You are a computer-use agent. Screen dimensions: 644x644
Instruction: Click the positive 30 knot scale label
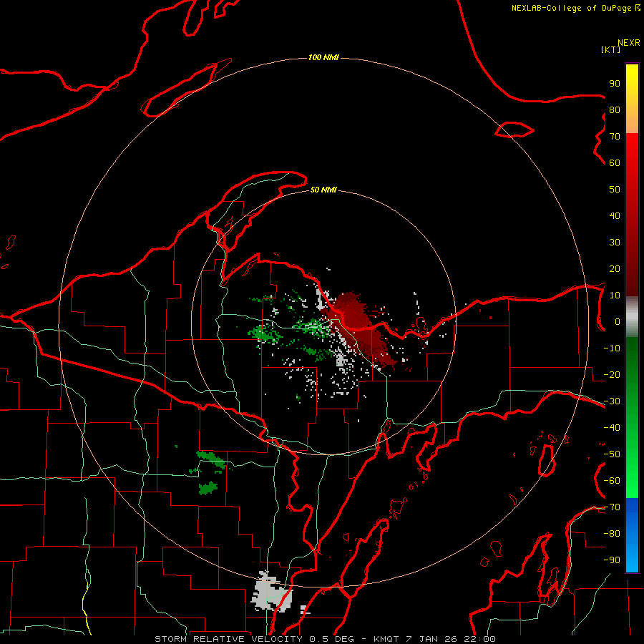615,243
